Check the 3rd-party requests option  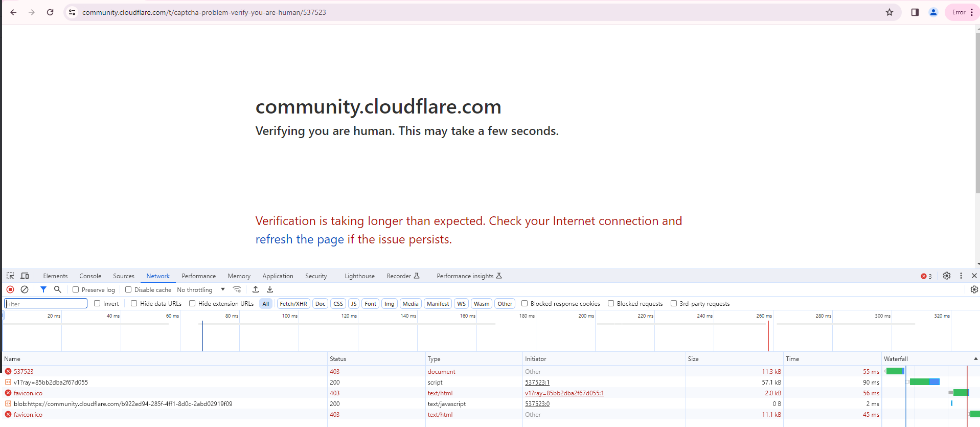coord(674,303)
